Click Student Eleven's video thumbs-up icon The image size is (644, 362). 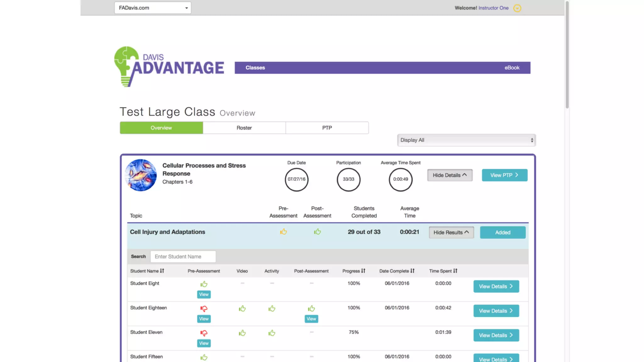(242, 333)
